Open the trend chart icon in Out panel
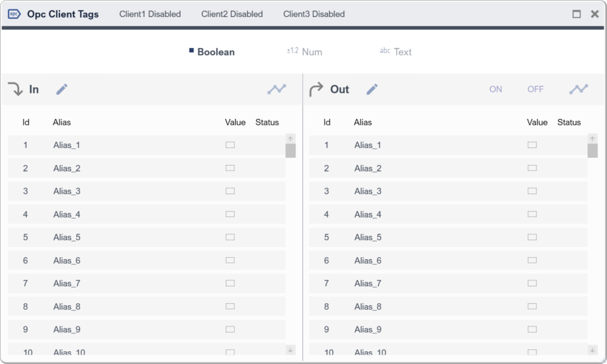Screen dimensions: 607x364 click(x=578, y=89)
